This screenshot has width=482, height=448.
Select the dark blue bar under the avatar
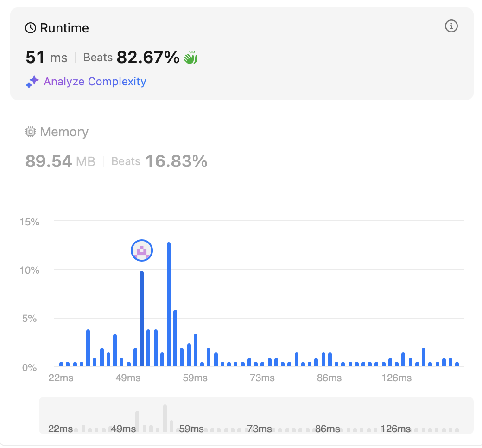pos(142,319)
